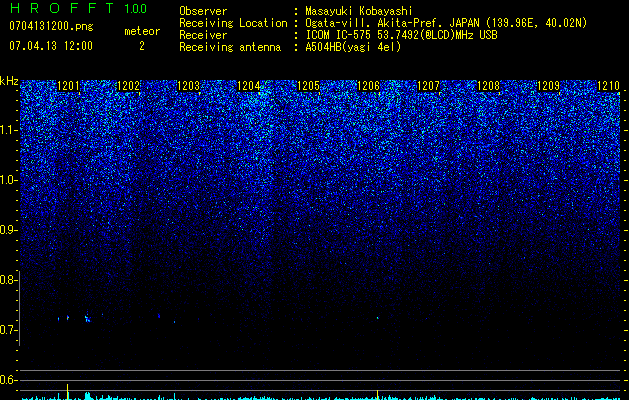
Task: Click the 1208 time marker
Action: (x=489, y=86)
